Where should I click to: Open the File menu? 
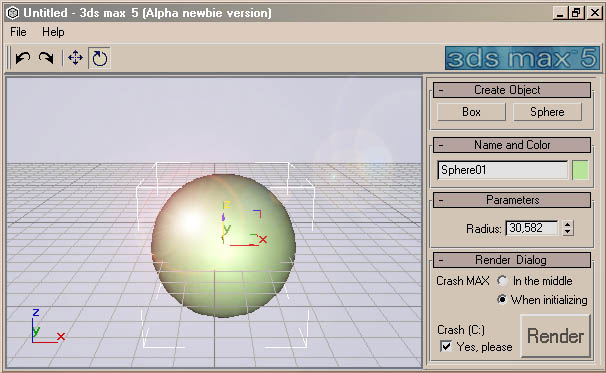point(18,32)
